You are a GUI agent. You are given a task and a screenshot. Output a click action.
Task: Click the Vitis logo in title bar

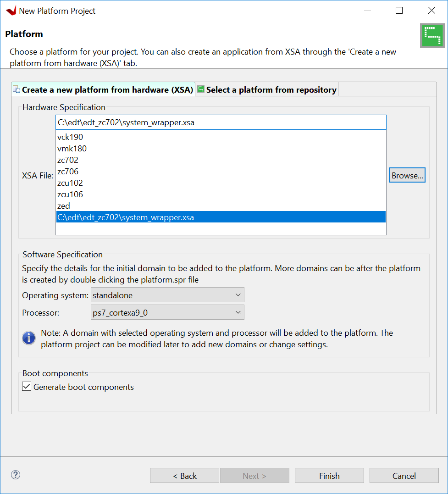tap(11, 11)
